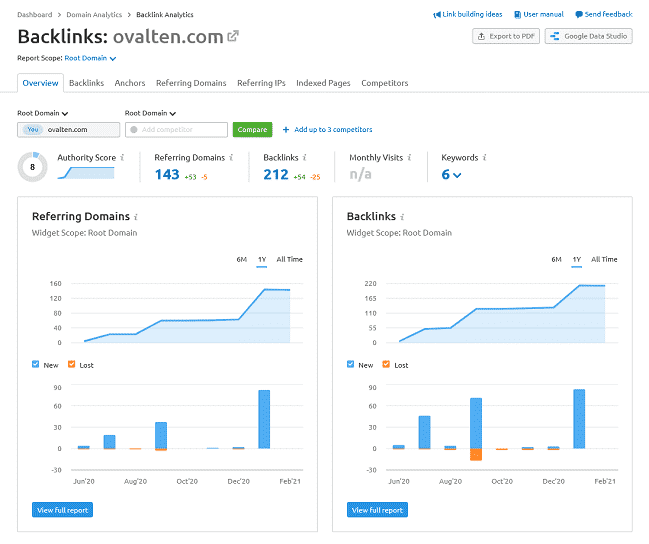Click the Add competitor input field
This screenshot has height=544, width=649.
176,130
